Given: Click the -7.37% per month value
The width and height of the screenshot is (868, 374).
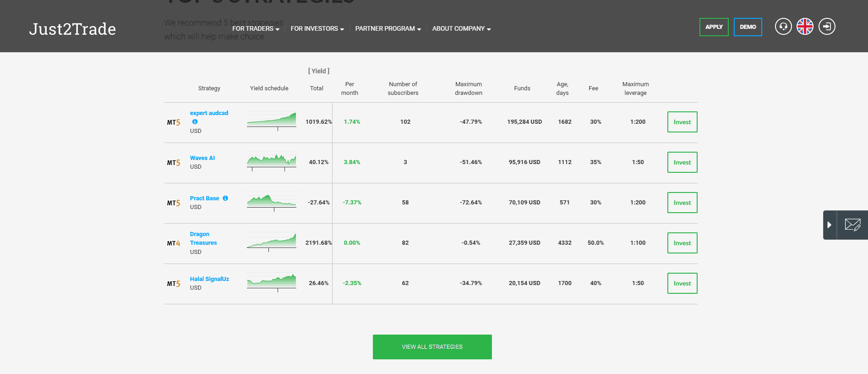Looking at the screenshot, I should [x=352, y=203].
